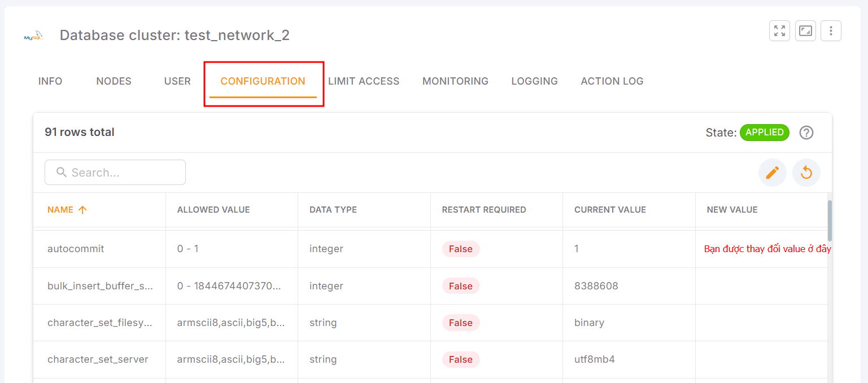868x383 pixels.
Task: Click the False badge in character_set_filesy... row
Action: (461, 323)
